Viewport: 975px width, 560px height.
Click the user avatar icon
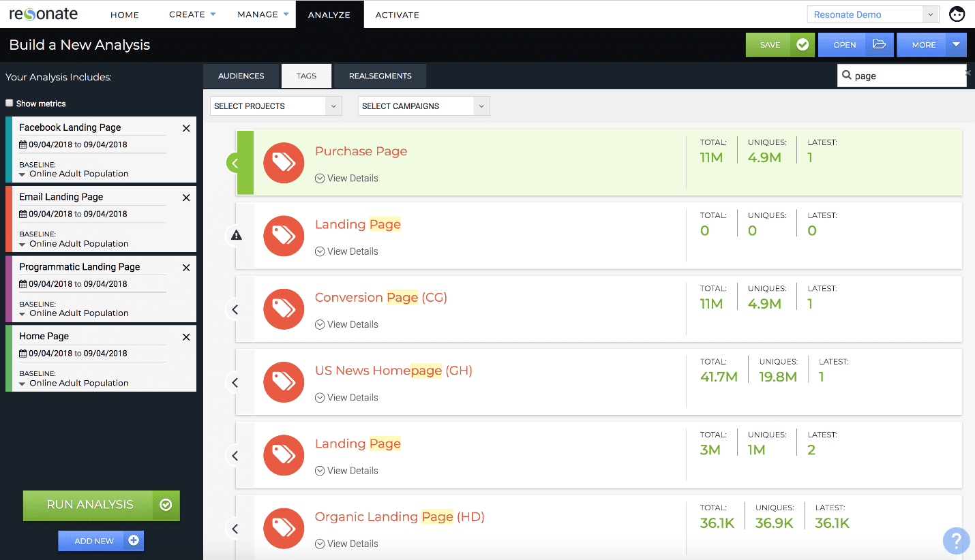point(957,14)
